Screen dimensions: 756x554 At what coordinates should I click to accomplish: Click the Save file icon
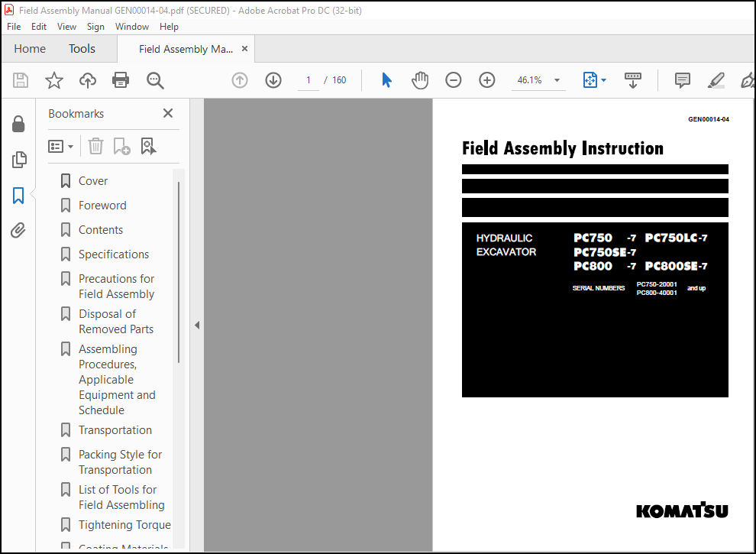click(21, 80)
